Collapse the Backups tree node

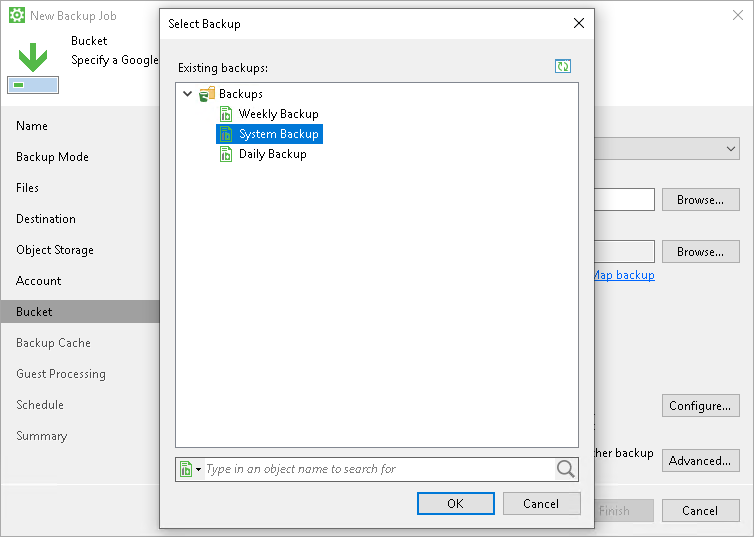[x=188, y=94]
